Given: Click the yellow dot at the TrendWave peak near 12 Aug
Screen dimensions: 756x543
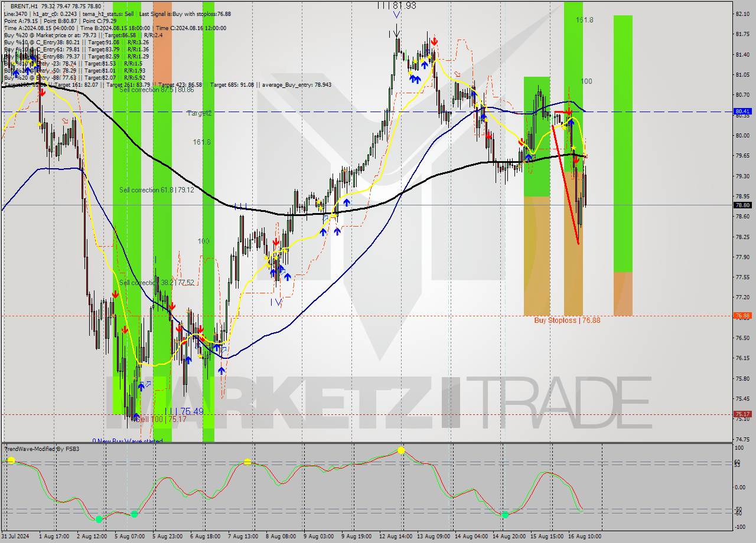Looking at the screenshot, I should click(401, 450).
